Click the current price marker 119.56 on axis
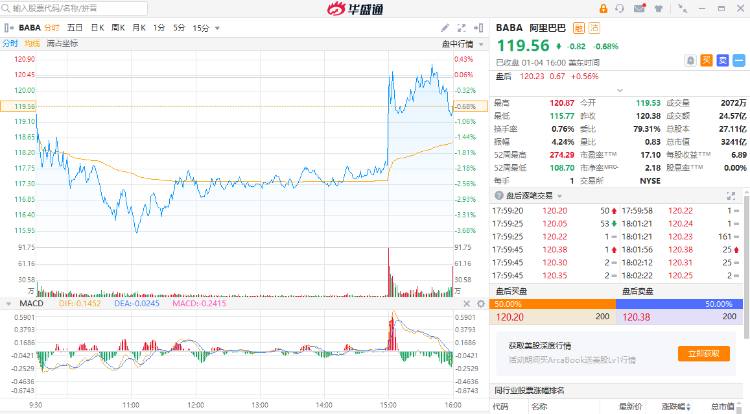This screenshot has width=750, height=414. coord(19,106)
